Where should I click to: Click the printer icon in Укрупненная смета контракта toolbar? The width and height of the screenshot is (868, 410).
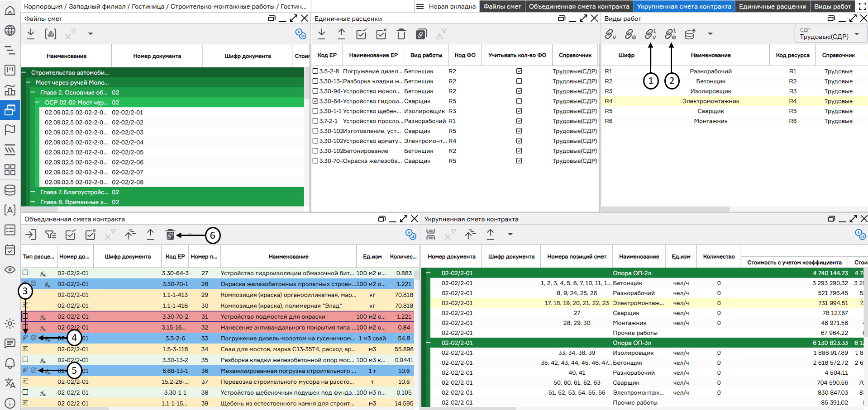(430, 234)
